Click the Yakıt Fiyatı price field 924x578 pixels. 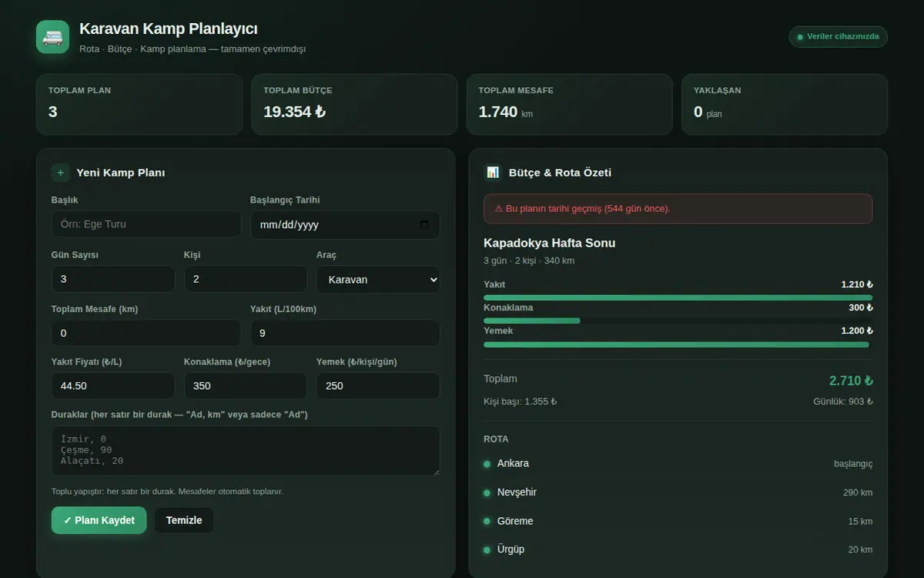pyautogui.click(x=113, y=386)
